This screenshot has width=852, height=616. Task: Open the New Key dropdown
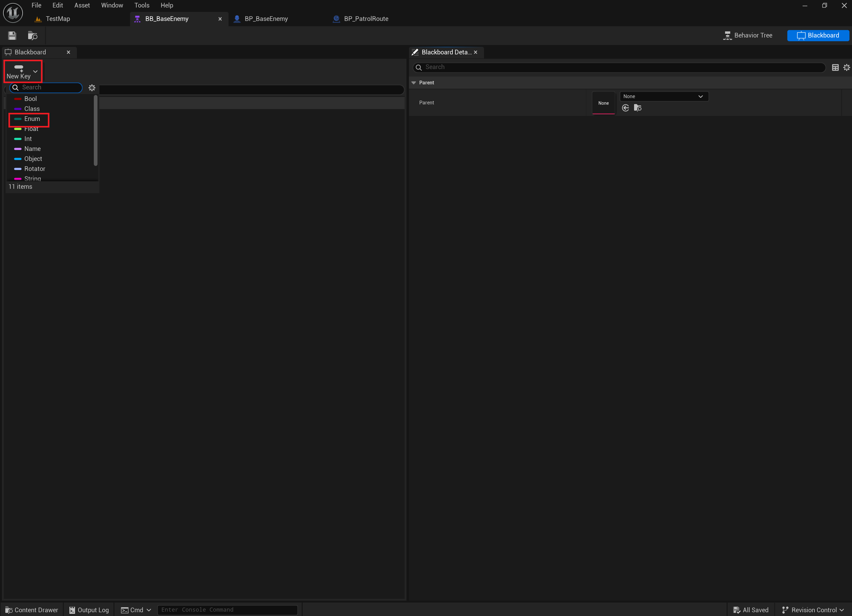click(23, 71)
